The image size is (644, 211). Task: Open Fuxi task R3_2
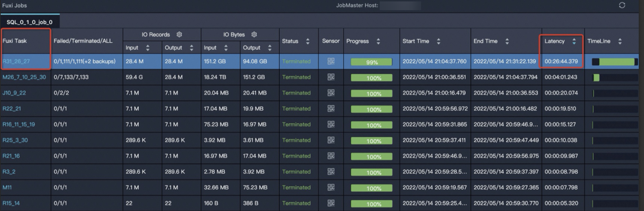click(9, 172)
